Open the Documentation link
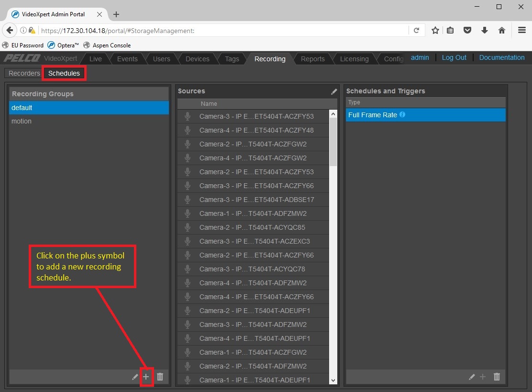Image resolution: width=532 pixels, height=392 pixels. point(501,57)
